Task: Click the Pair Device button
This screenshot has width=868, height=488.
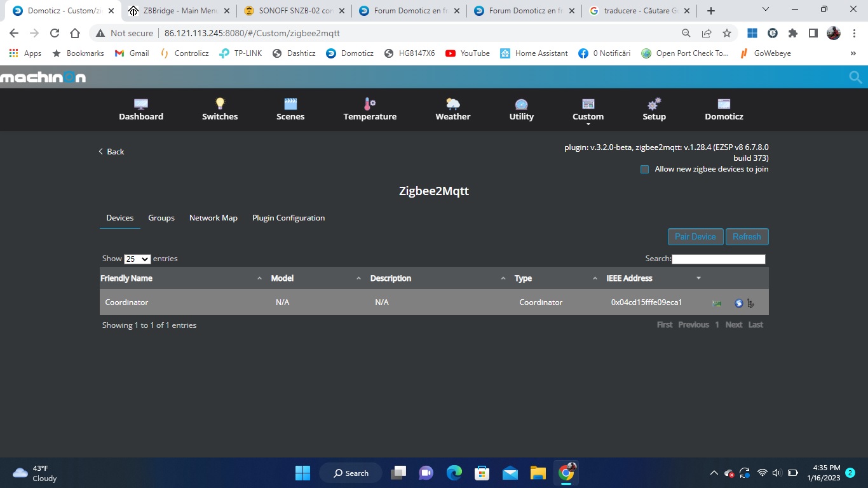Action: pos(695,236)
